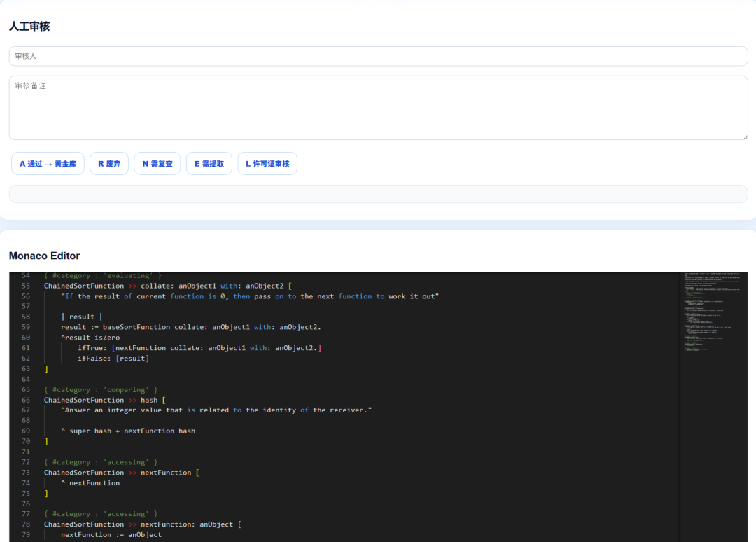This screenshot has height=542, width=756.
Task: Click the Monaco editor minimap
Action: tap(713, 407)
